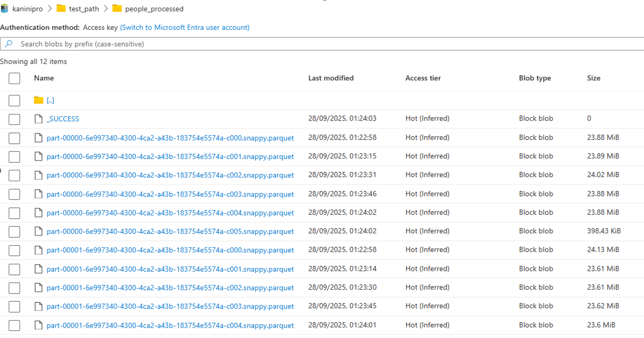644x338 pixels.
Task: Navigate to test_path in breadcrumb
Action: pos(84,9)
